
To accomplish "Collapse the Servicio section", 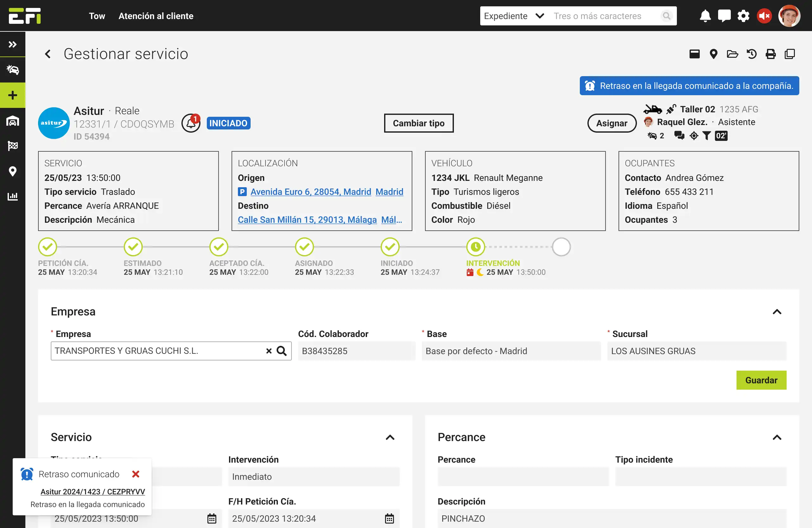I will point(390,437).
